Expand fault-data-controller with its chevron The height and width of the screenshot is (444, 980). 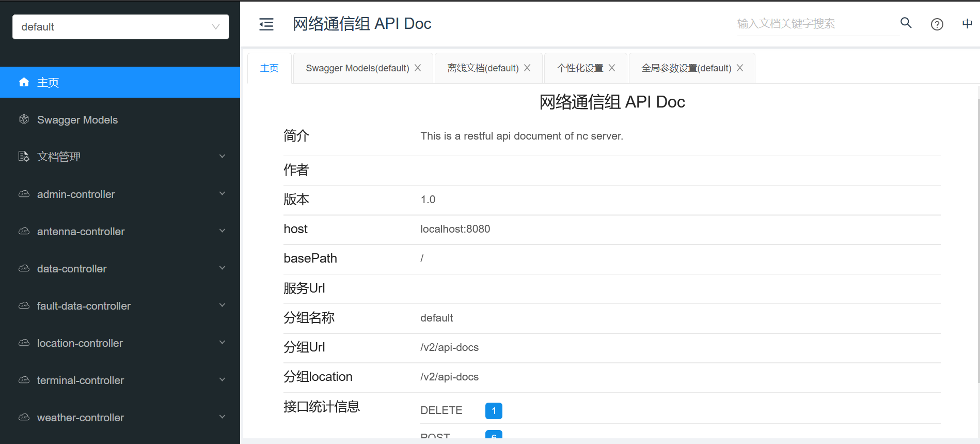[222, 305]
